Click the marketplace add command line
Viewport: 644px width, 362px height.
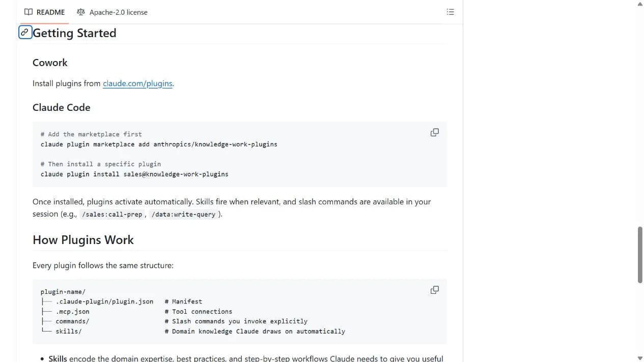159,144
